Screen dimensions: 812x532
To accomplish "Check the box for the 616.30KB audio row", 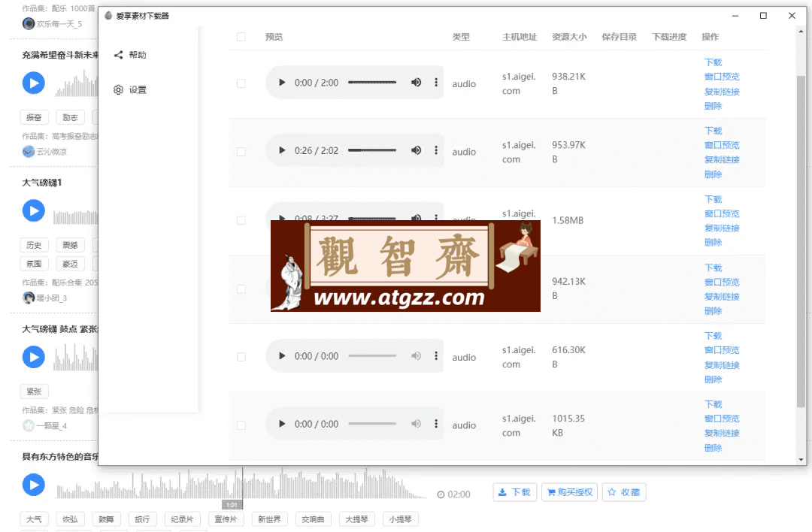I will [241, 357].
